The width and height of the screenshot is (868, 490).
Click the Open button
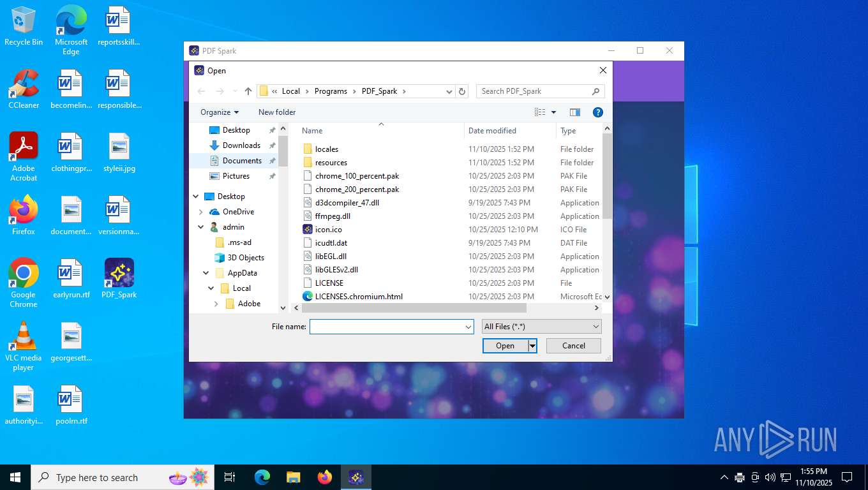[505, 346]
